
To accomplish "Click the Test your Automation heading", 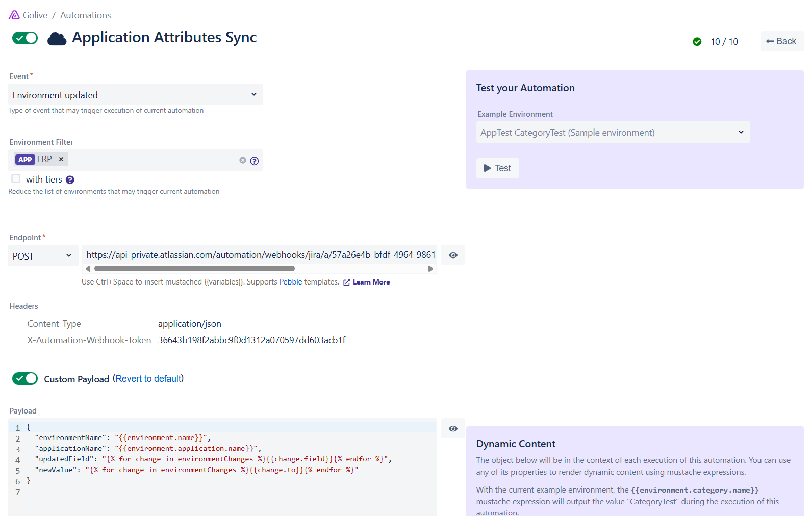I will click(525, 88).
